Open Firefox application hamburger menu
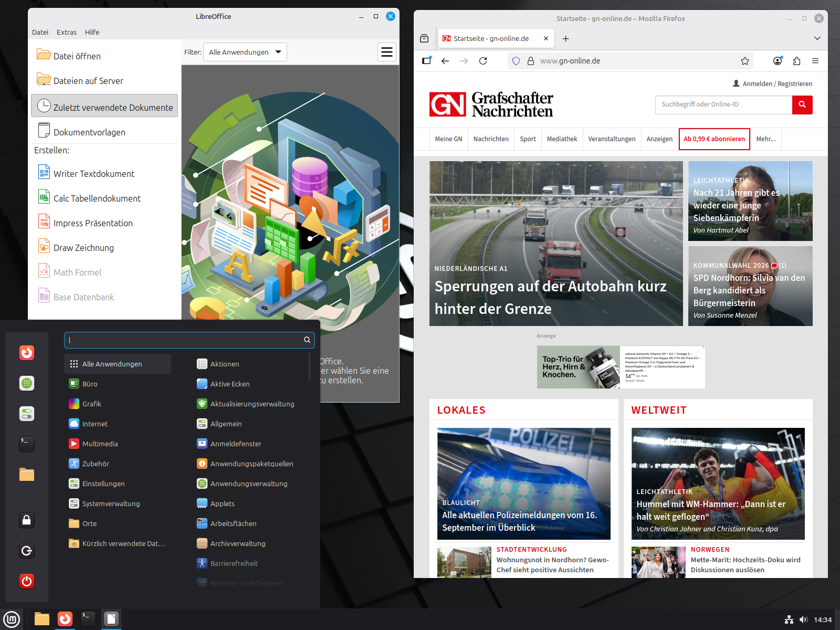This screenshot has height=630, width=840. (815, 61)
